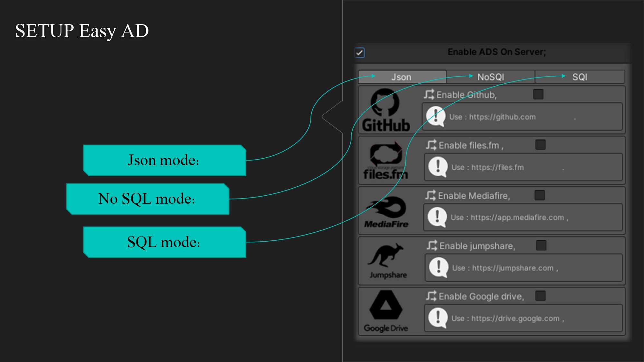The image size is (644, 362).
Task: Tick the Enable files.fm checkbox
Action: 540,145
